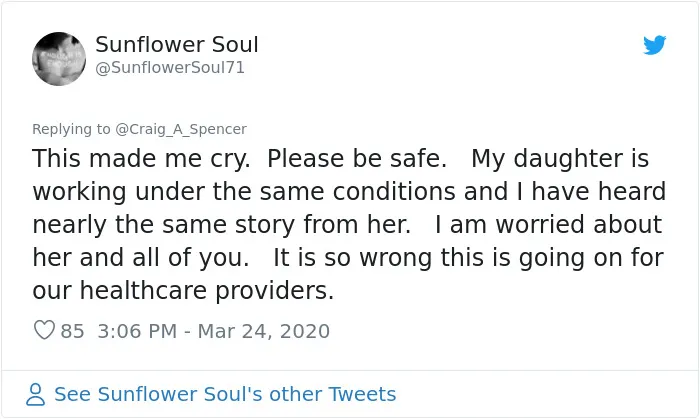Like the tweet with the heart icon
This screenshot has width=700, height=419.
click(x=44, y=330)
